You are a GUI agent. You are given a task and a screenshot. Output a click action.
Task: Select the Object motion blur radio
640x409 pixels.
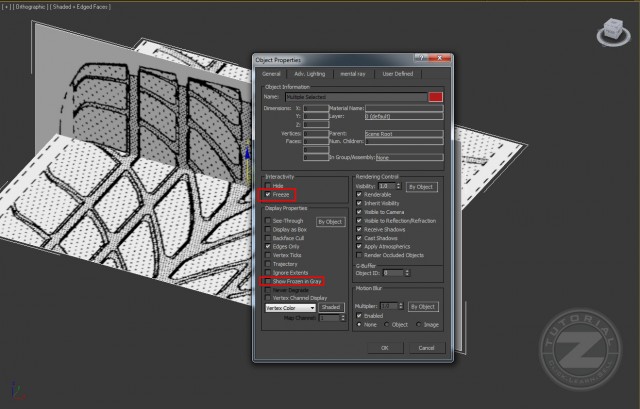click(x=387, y=325)
